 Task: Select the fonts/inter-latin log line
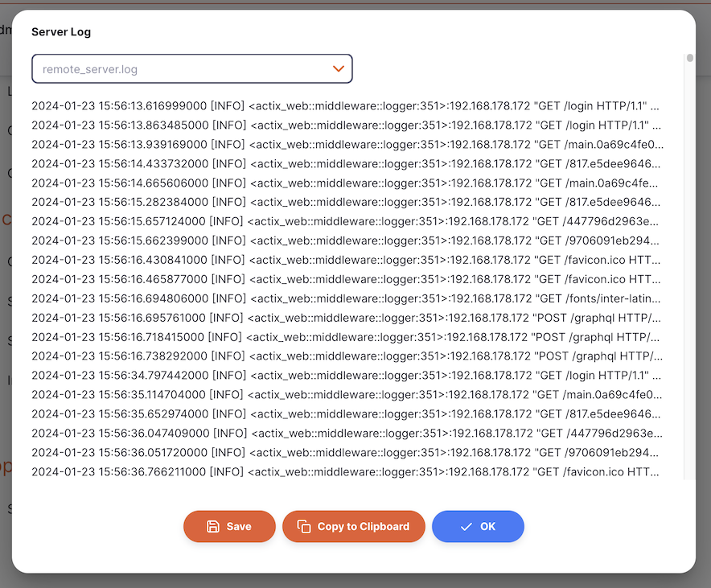coord(346,298)
